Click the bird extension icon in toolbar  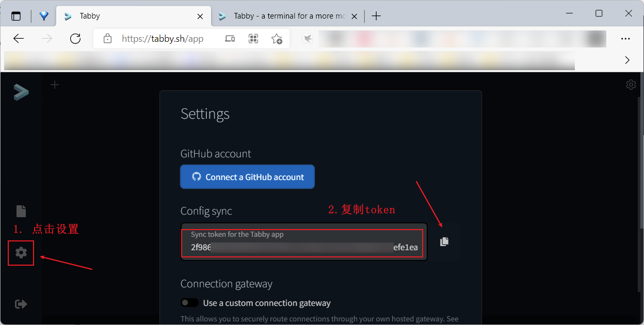point(308,39)
